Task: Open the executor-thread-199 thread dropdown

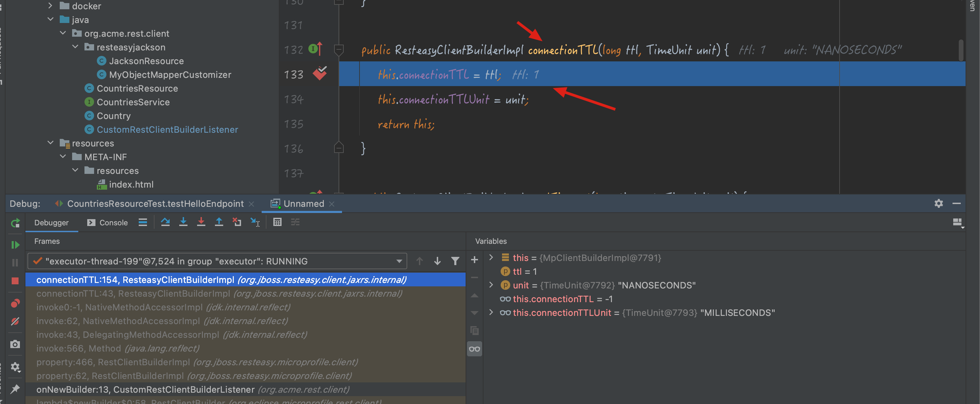Action: [x=399, y=261]
